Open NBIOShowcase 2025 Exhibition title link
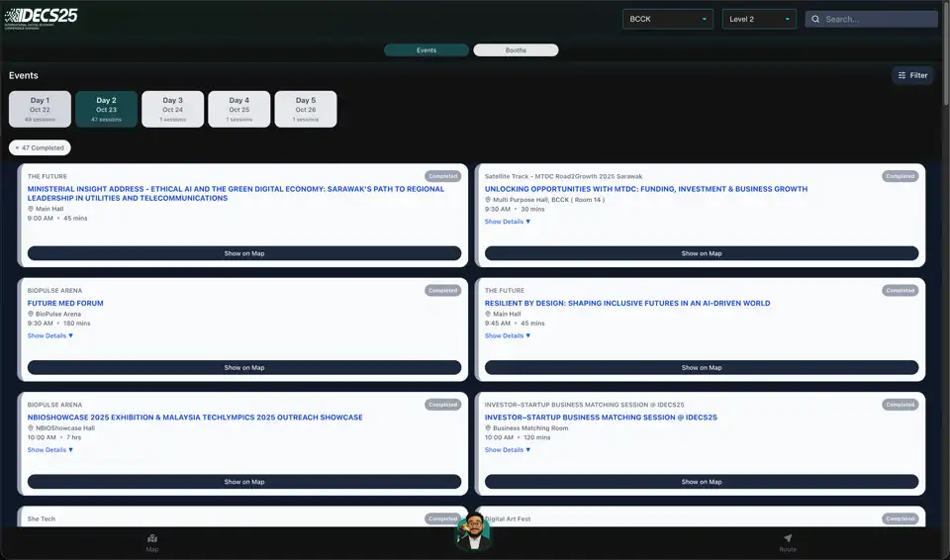This screenshot has height=560, width=950. pos(195,417)
